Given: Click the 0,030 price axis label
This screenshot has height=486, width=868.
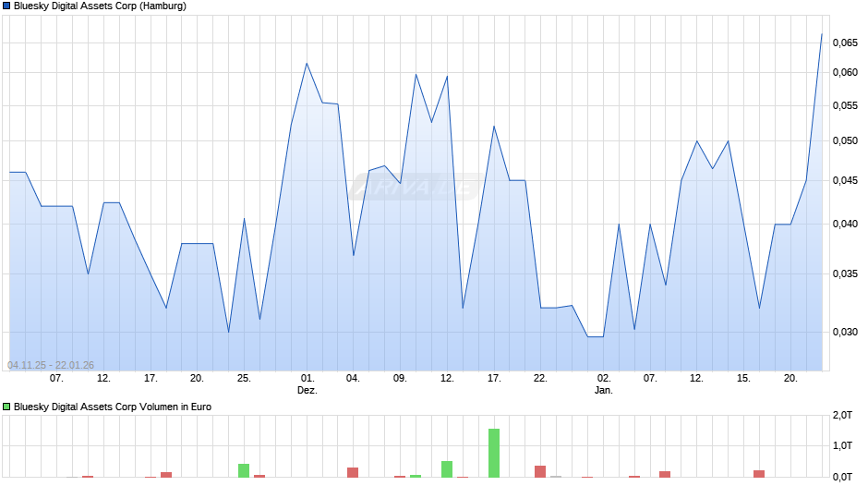Looking at the screenshot, I should tap(845, 332).
